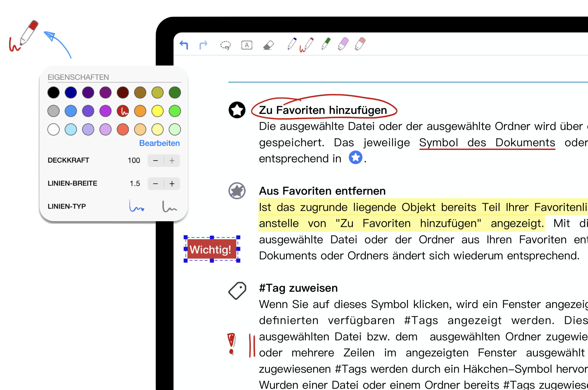Choose the gray uniform line type
The image size is (588, 390).
point(169,206)
